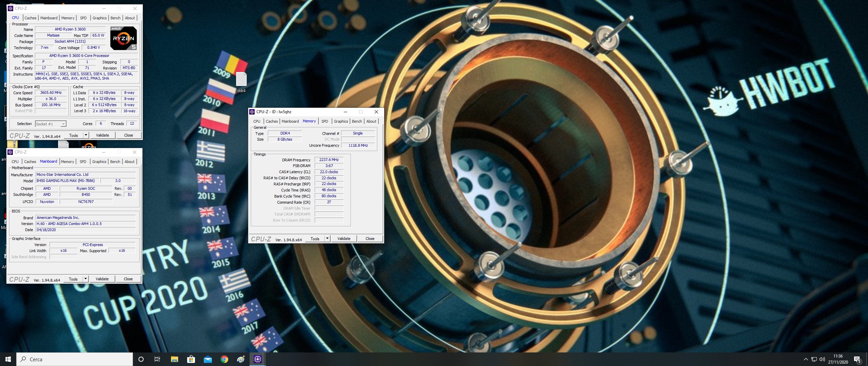Show hidden tray icons chevron
The height and width of the screenshot is (366, 868).
click(x=806, y=359)
